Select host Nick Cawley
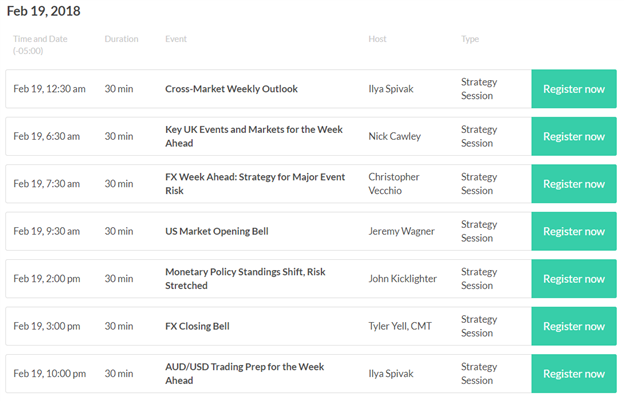Screen dimensions: 624x402 point(394,136)
